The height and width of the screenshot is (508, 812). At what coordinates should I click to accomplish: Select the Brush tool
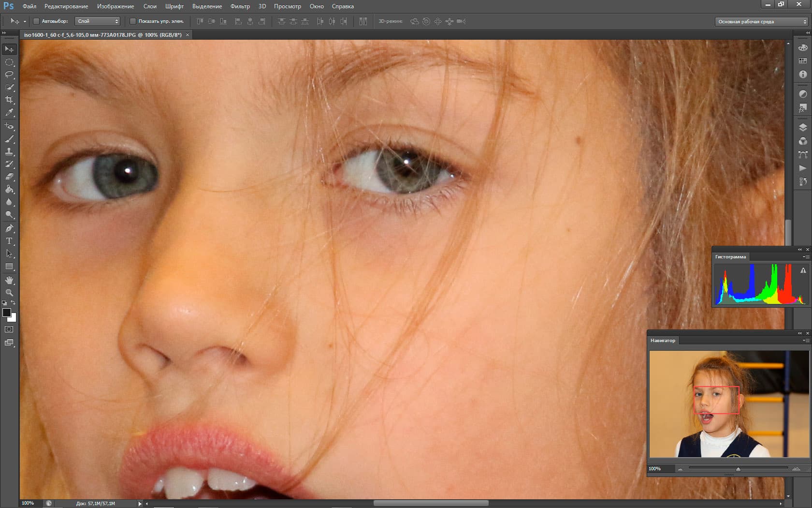point(9,139)
